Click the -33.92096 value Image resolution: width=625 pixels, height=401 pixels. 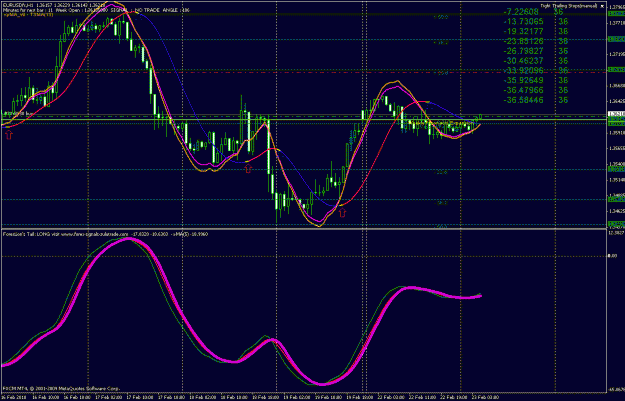[x=523, y=71]
